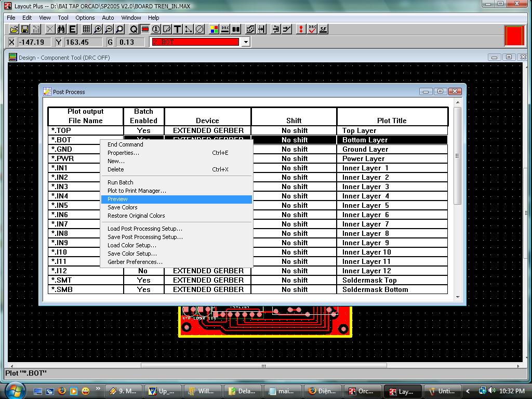
Task: Click the Edit segment mode toolbar icon
Action: click(275, 29)
